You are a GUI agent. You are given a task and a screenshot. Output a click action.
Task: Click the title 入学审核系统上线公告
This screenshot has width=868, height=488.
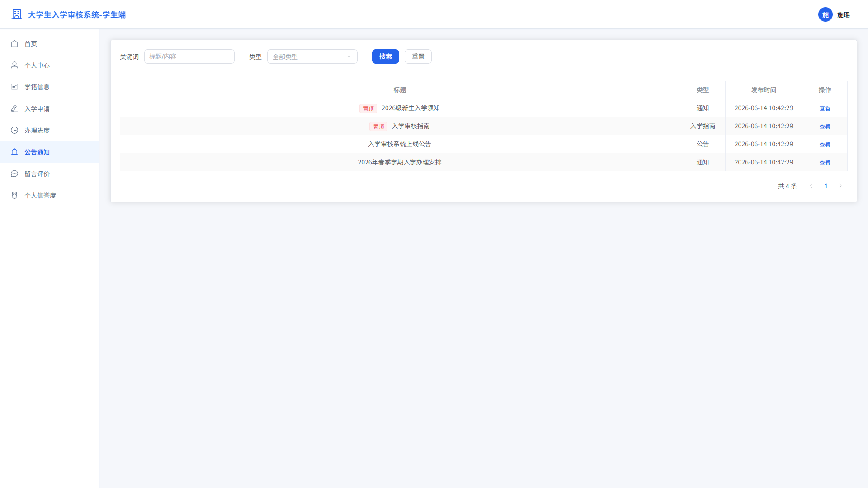point(400,144)
